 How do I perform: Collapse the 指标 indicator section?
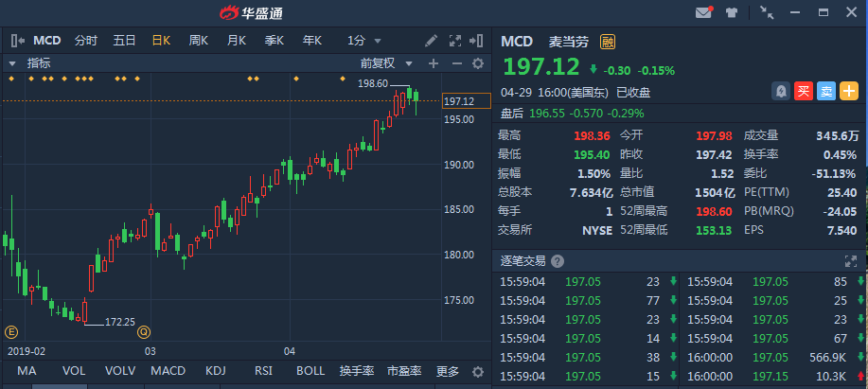tap(12, 63)
